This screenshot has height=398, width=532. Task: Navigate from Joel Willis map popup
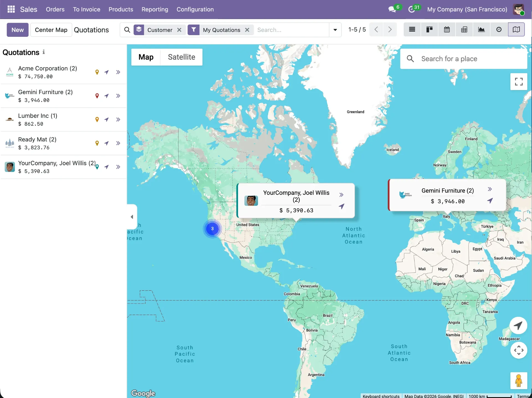[x=341, y=206]
